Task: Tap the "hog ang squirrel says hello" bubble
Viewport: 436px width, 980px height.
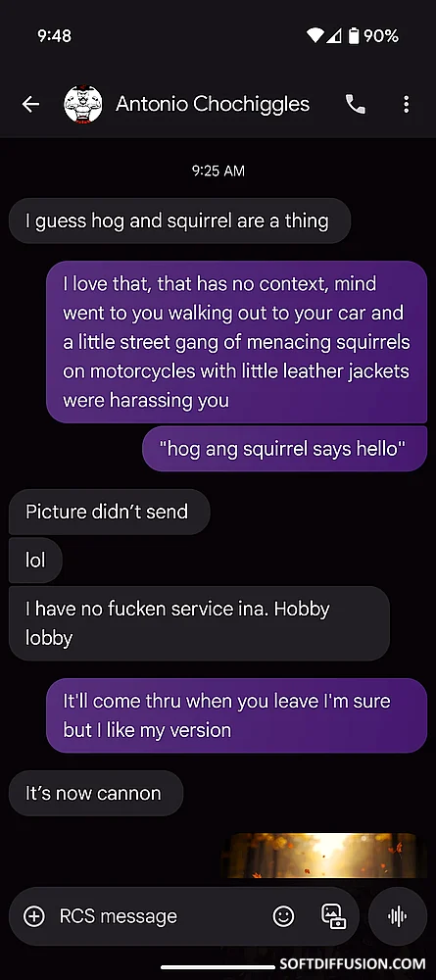Action: 284,449
